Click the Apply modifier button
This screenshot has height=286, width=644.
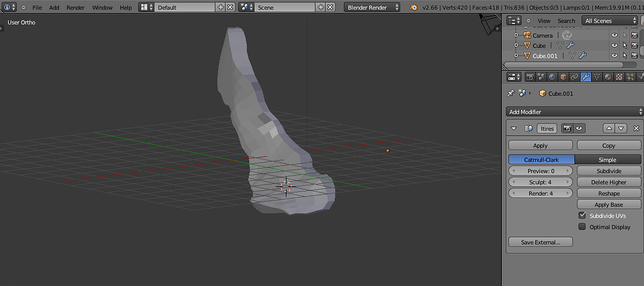click(x=540, y=146)
